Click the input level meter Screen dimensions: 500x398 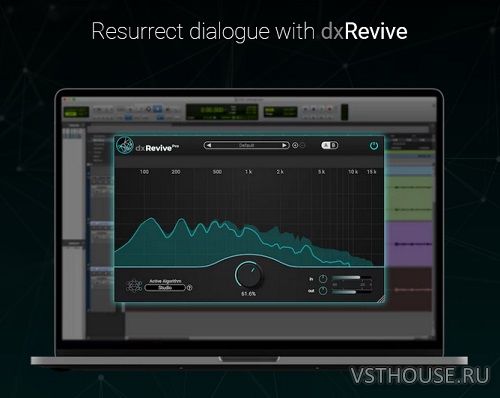pyautogui.click(x=352, y=278)
